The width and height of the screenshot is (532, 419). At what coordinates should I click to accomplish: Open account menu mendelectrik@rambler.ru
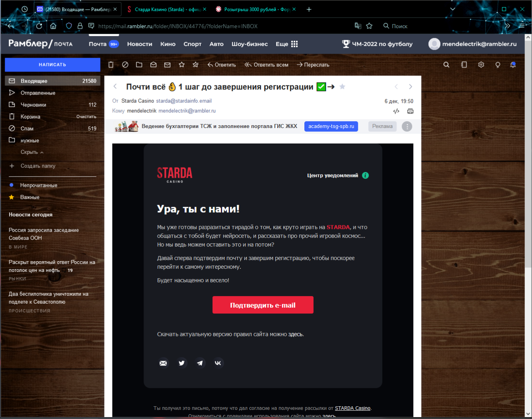[472, 44]
